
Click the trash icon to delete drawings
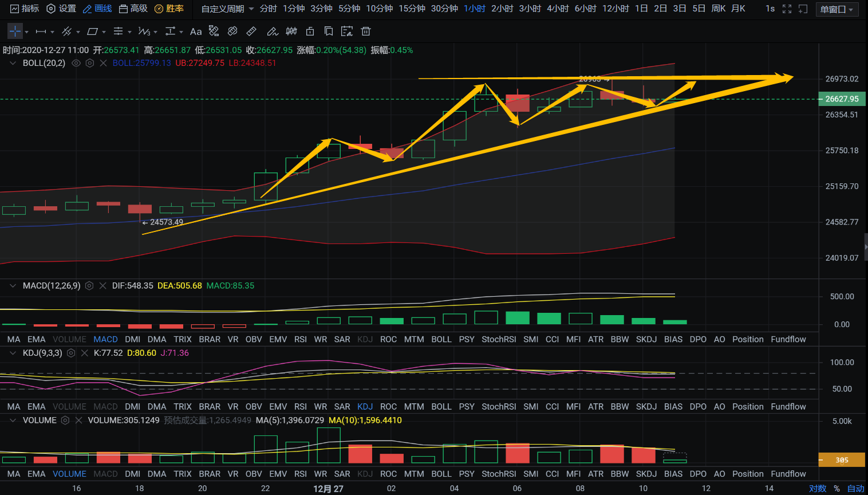point(366,32)
